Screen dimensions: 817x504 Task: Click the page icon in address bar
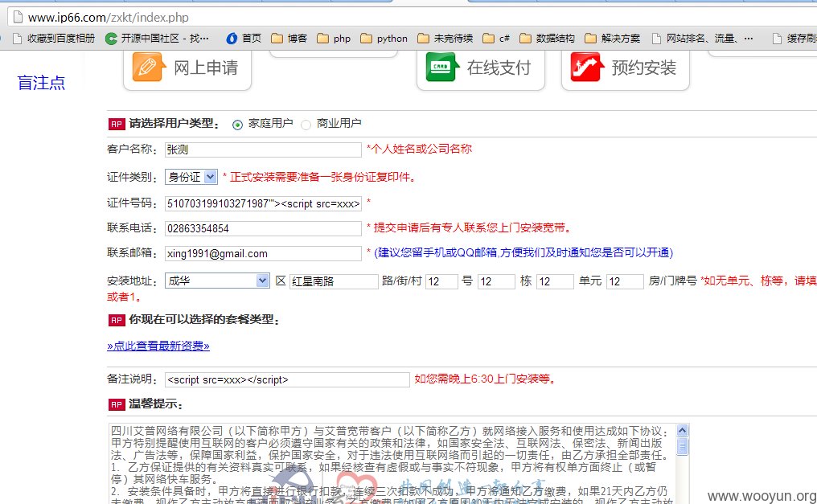[18, 17]
